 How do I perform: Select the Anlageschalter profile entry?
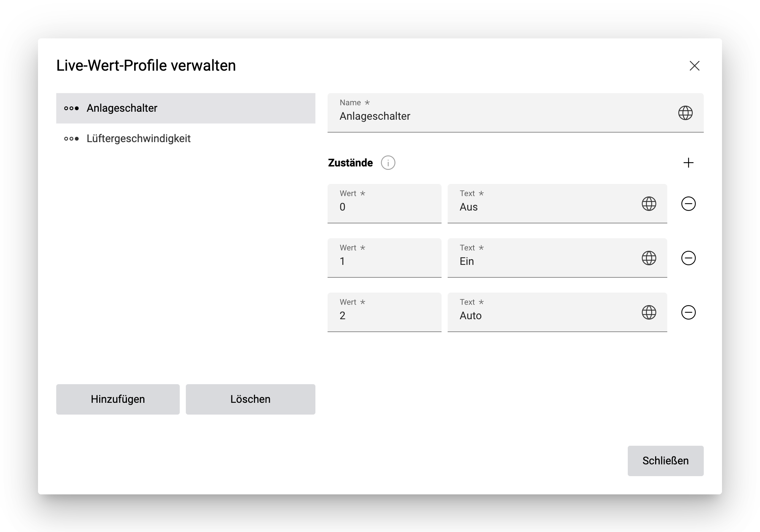[x=122, y=108]
